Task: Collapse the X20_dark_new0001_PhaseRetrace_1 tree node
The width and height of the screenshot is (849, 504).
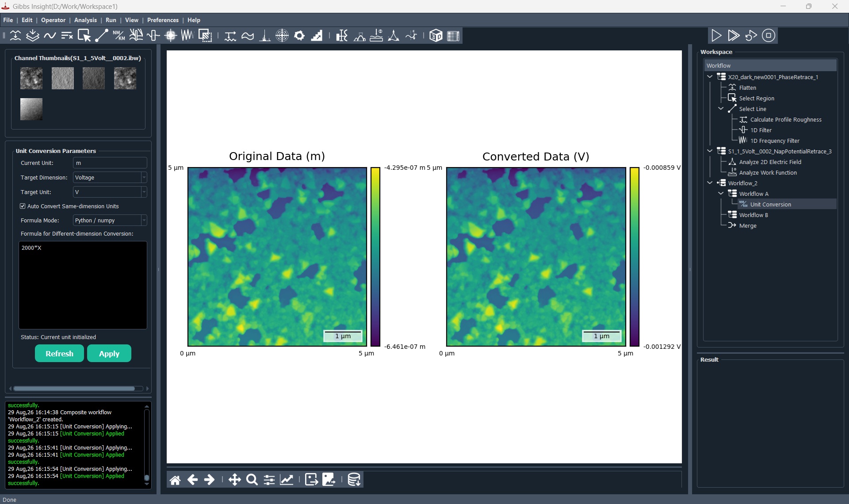Action: [x=710, y=76]
